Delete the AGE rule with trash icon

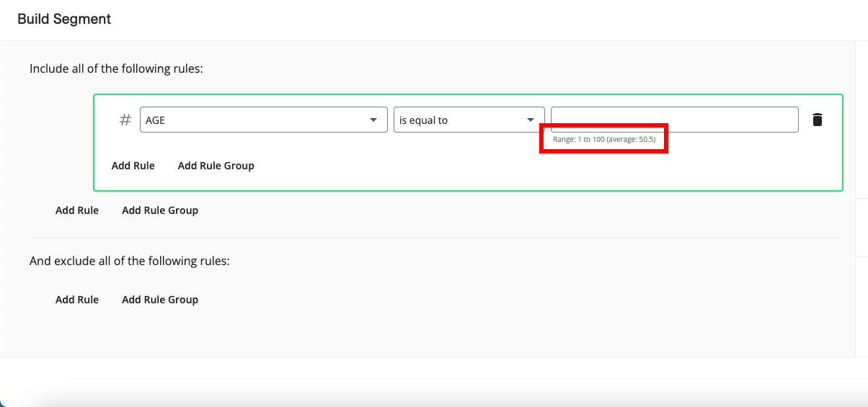817,120
